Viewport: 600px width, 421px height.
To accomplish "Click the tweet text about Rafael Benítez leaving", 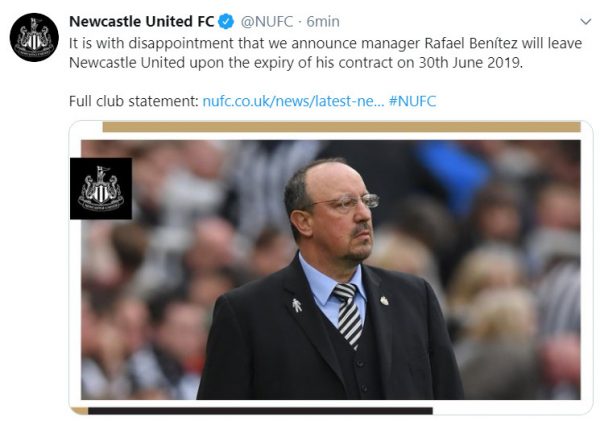I will click(x=325, y=53).
